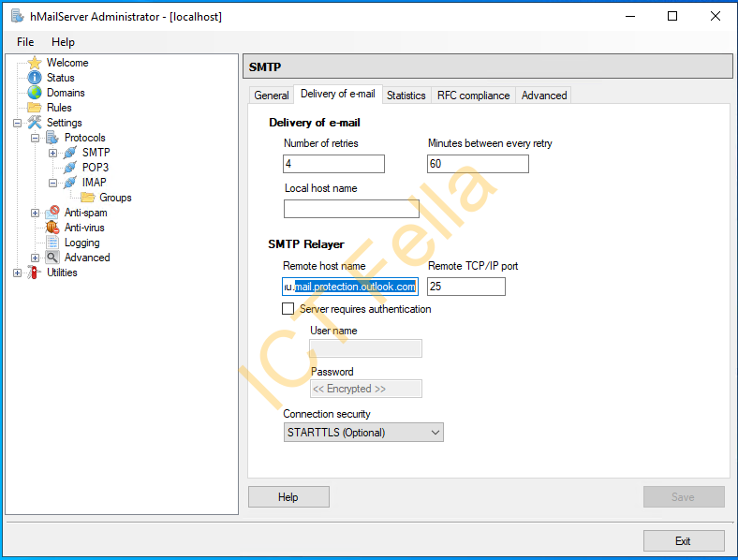The image size is (738, 560).
Task: Click the Domains globe icon
Action: (x=35, y=93)
